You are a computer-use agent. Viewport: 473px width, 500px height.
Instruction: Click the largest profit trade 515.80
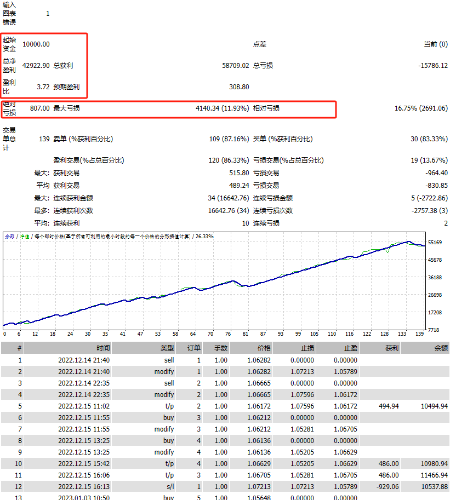coord(239,173)
